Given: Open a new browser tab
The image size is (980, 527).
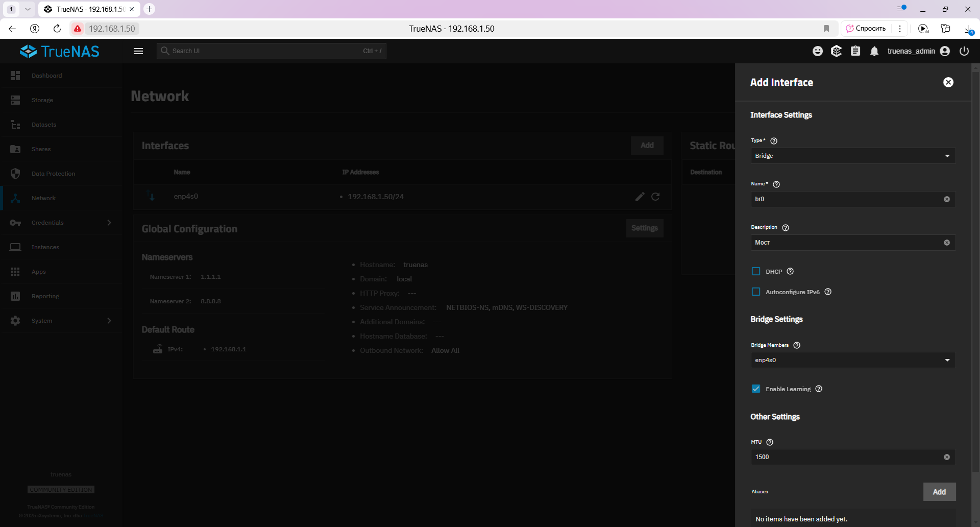Looking at the screenshot, I should tap(149, 9).
